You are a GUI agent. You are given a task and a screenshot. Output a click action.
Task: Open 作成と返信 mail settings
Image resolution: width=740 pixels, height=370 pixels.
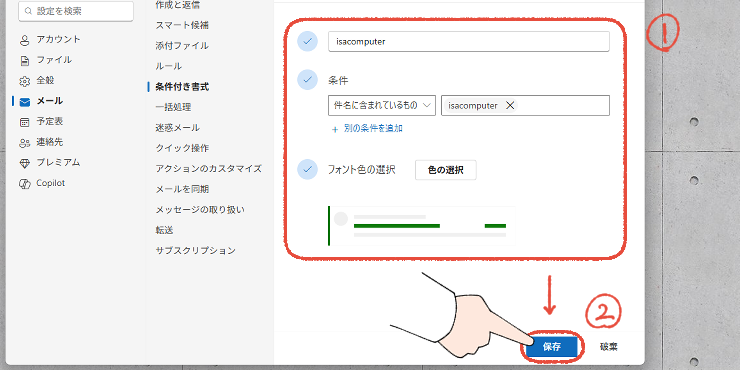pyautogui.click(x=177, y=5)
